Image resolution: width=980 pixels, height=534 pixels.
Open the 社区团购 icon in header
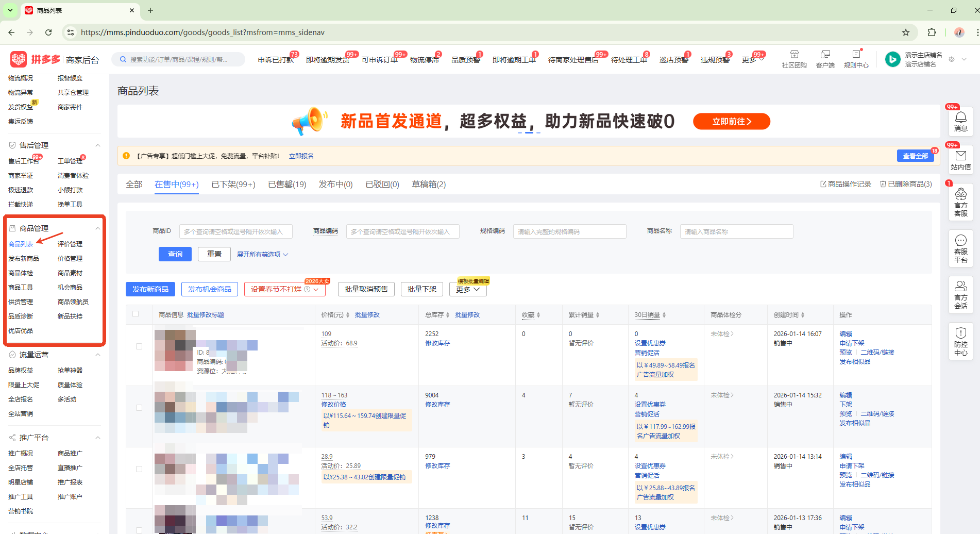tap(794, 59)
